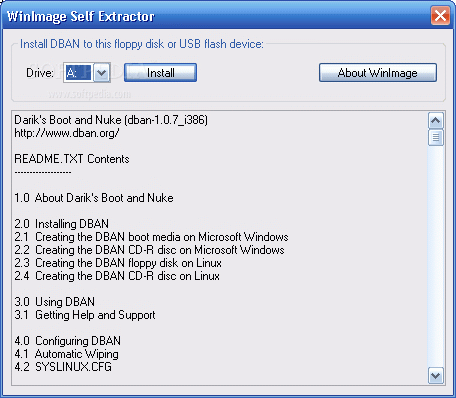Click "2.3 Creating the DBAN floppy disk on Linux"
Viewport: 456px width, 398px height.
(x=118, y=263)
